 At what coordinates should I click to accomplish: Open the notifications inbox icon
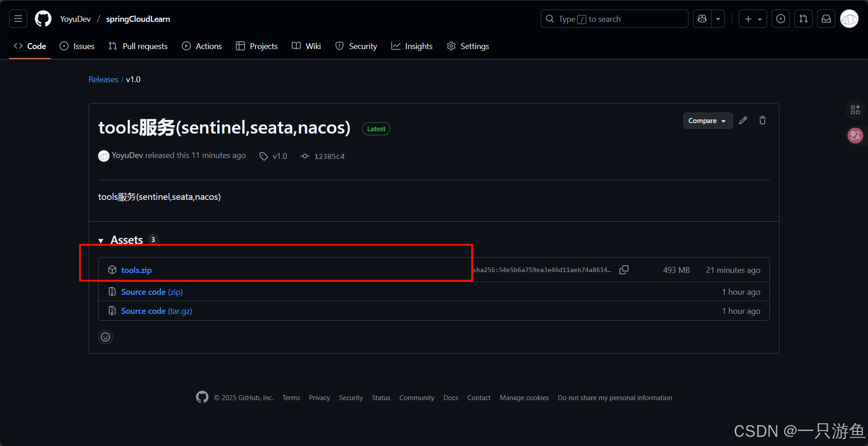point(826,19)
